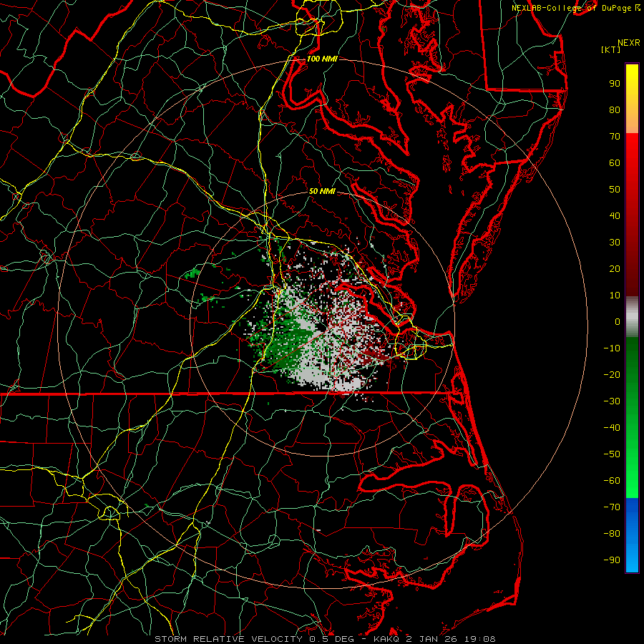Click the blue bottom segment of the color bar
The image size is (644, 644).
[632, 535]
